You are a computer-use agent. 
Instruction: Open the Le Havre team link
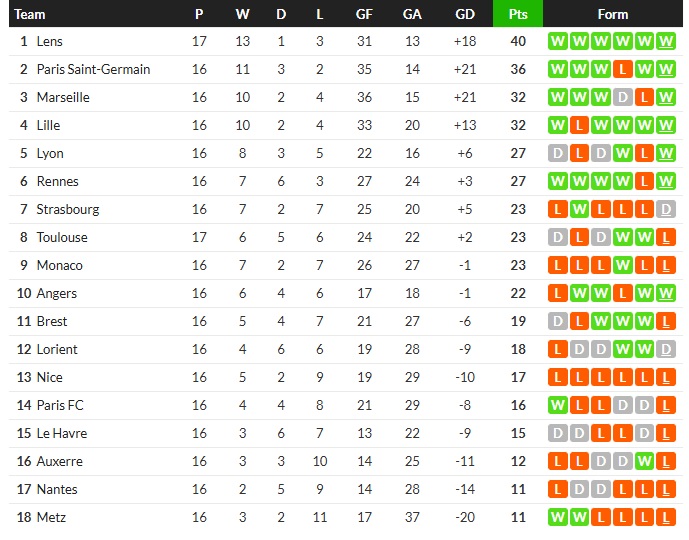62,433
